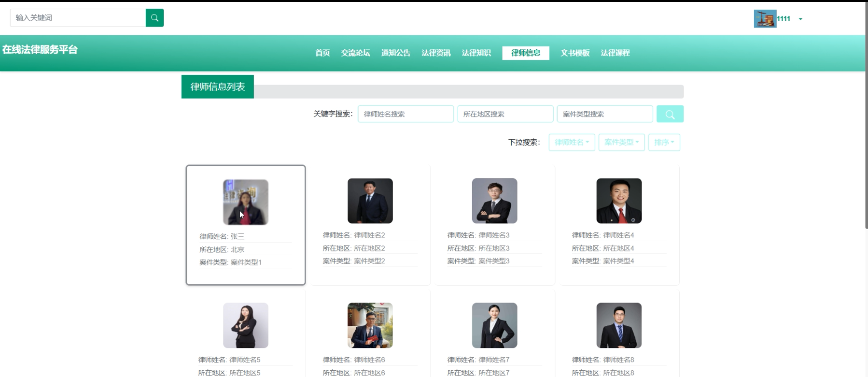This screenshot has height=377, width=868.
Task: Click the text 所在地区: 北京
Action: pyautogui.click(x=222, y=249)
